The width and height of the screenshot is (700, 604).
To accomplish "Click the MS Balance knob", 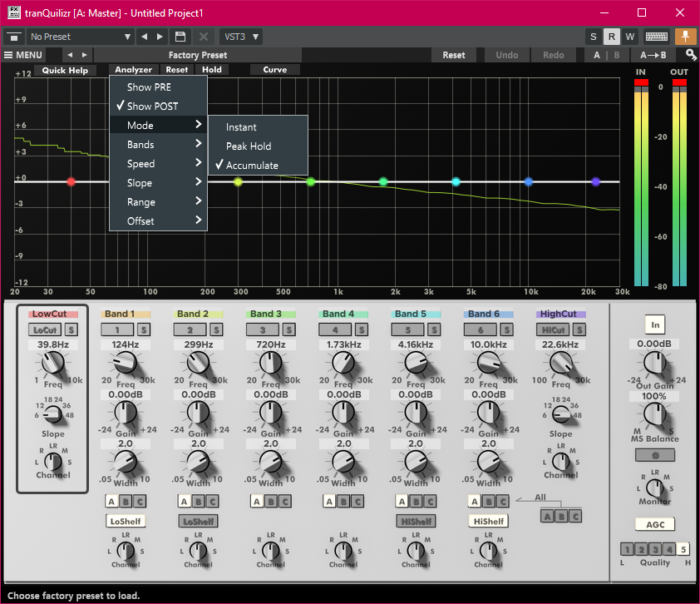I will [x=654, y=413].
